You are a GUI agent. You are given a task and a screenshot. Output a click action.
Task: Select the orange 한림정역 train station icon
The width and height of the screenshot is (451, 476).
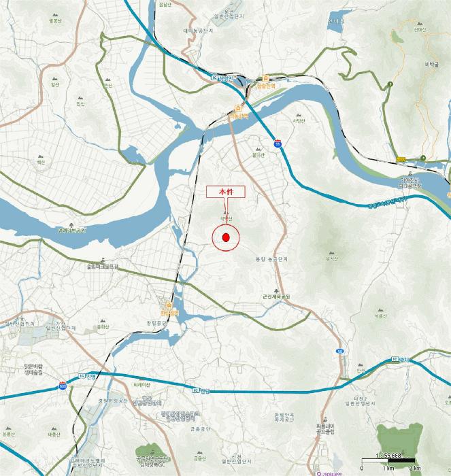click(169, 305)
